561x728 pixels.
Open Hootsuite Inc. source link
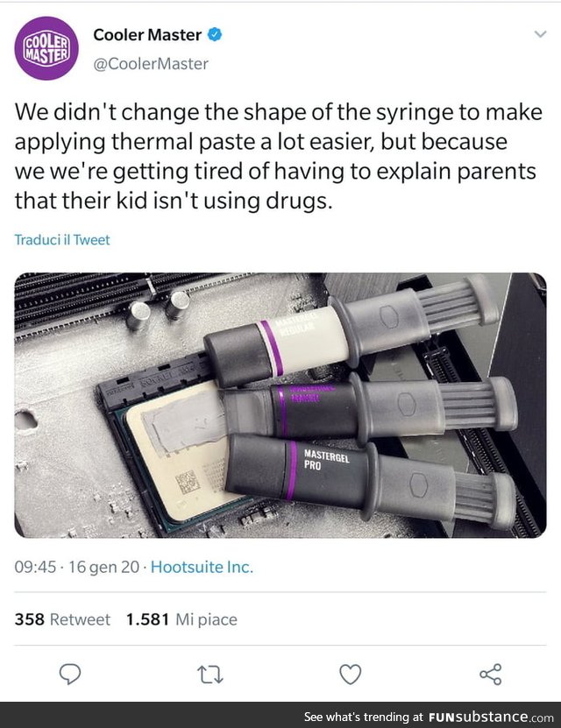point(202,567)
